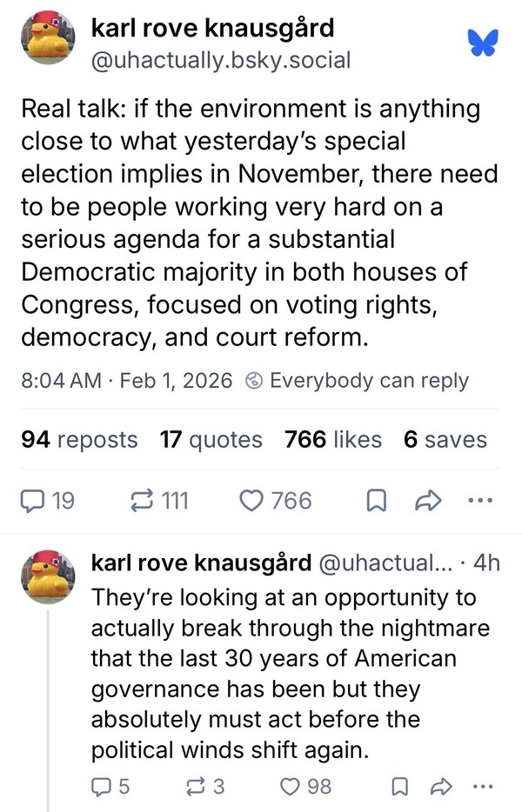
Task: Reply to the follow-up post (5 comments)
Action: 102,786
